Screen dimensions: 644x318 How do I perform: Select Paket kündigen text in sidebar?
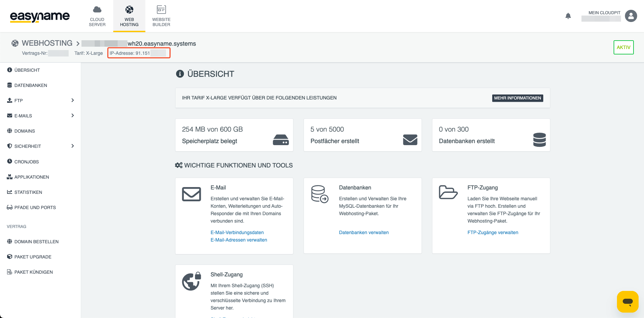pyautogui.click(x=33, y=272)
